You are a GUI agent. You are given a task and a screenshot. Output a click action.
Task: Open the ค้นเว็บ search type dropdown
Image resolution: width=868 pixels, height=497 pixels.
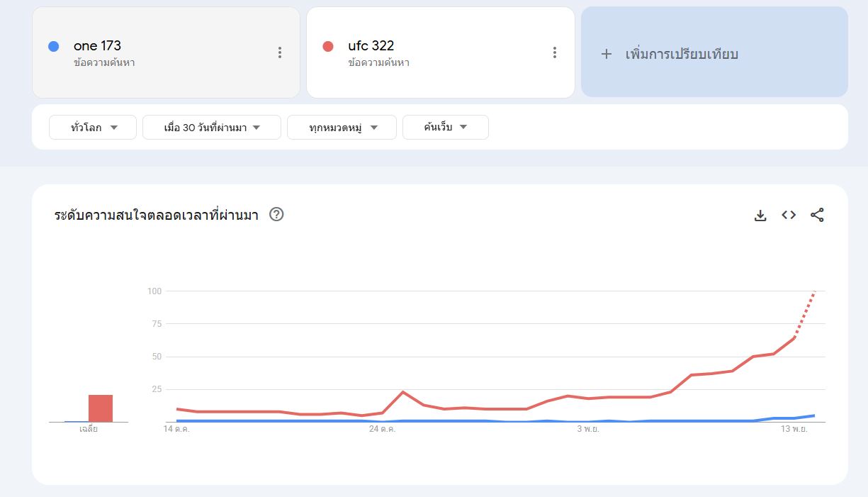[445, 128]
